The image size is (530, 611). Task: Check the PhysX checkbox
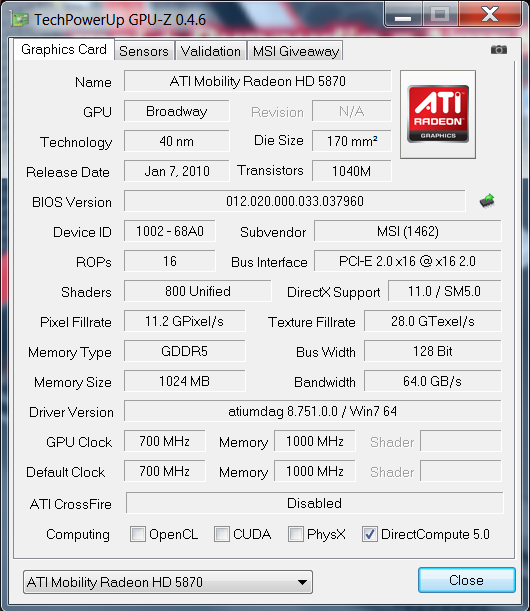296,534
